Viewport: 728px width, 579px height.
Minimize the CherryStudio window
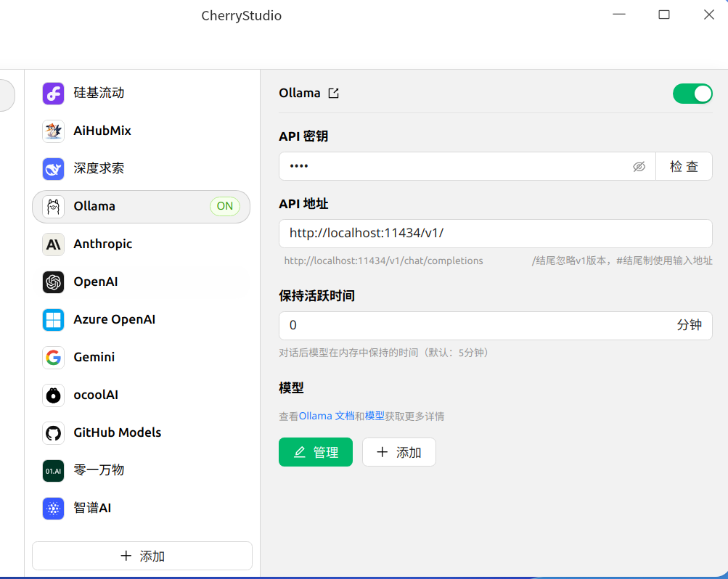click(x=619, y=15)
